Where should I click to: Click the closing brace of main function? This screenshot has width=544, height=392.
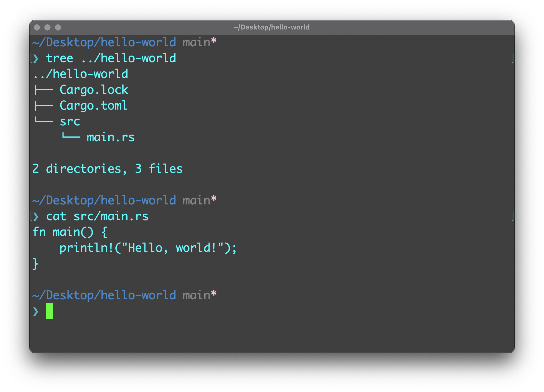click(35, 264)
